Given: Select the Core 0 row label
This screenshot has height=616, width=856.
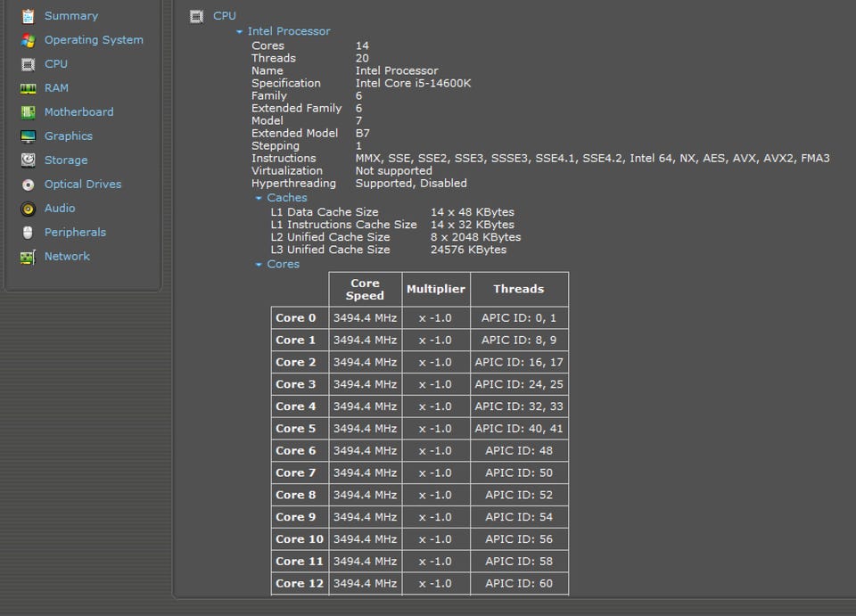Looking at the screenshot, I should pyautogui.click(x=296, y=318).
